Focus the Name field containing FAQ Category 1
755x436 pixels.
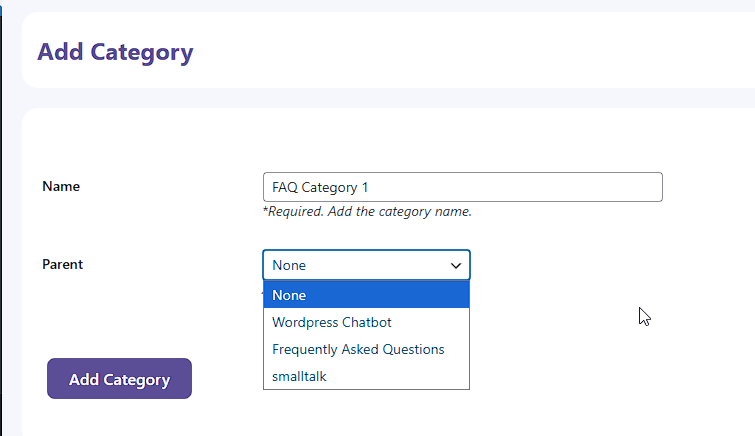click(x=463, y=187)
